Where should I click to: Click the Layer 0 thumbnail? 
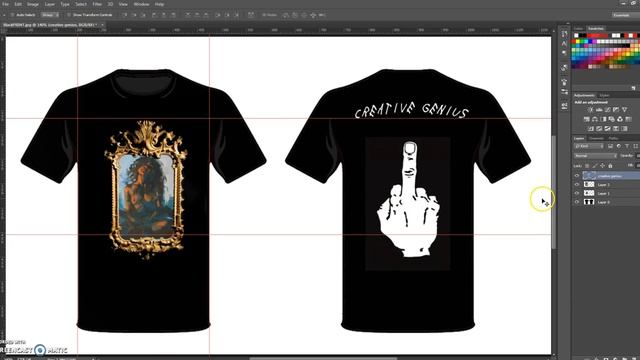pos(589,202)
